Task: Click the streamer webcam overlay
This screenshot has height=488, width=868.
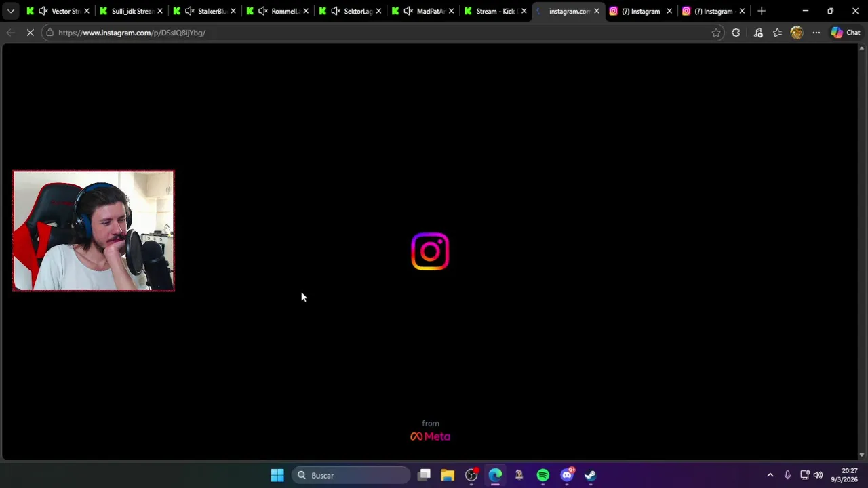Action: point(94,231)
